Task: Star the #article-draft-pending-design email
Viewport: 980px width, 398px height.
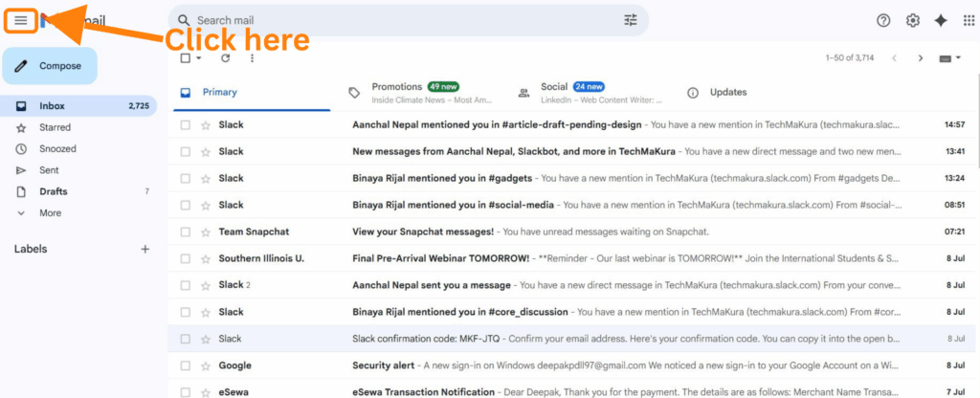Action: pyautogui.click(x=205, y=125)
